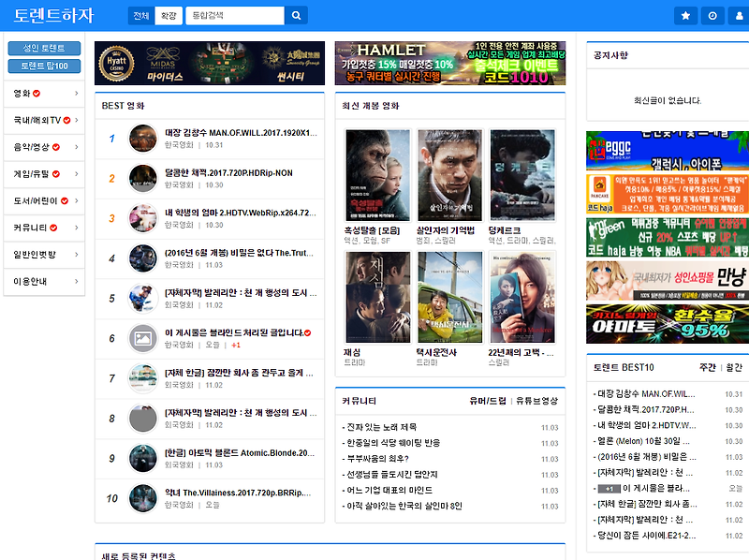
Task: Open 택시운전사 movie poster
Action: click(450, 297)
